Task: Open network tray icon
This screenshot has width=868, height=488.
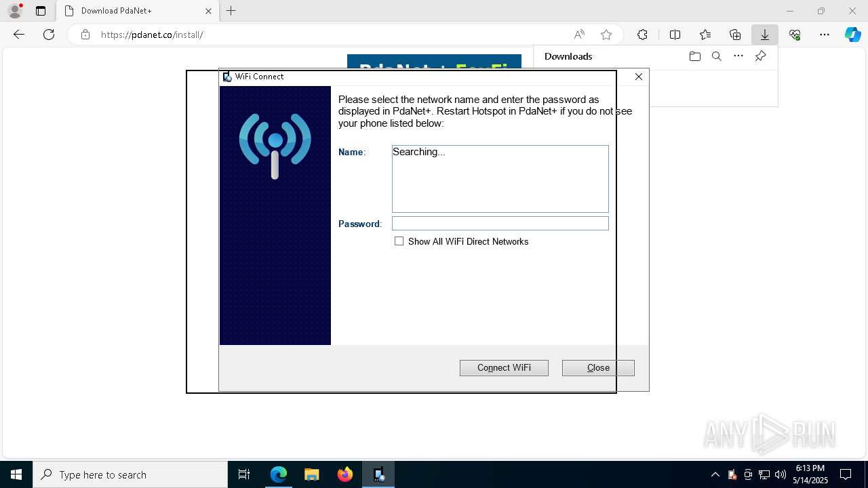Action: (764, 474)
